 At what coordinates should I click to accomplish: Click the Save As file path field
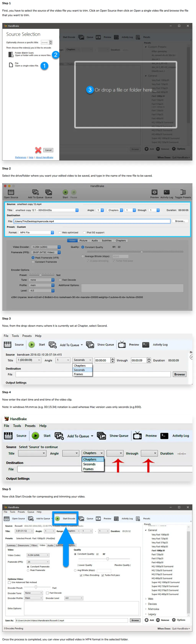72,620
